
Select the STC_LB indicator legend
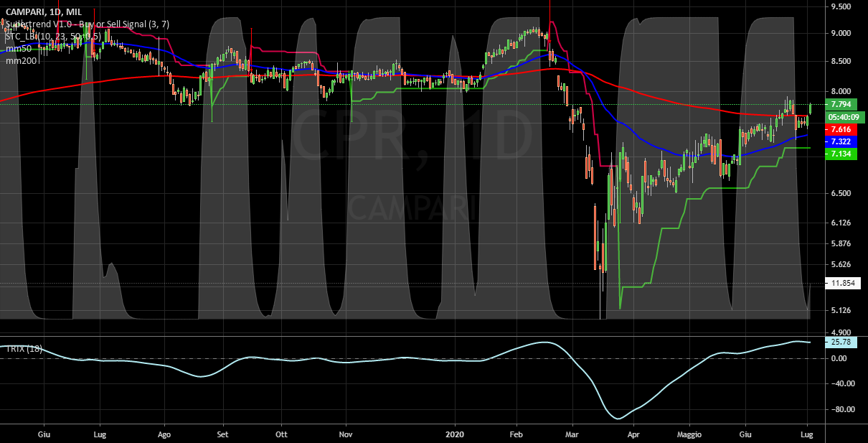52,37
